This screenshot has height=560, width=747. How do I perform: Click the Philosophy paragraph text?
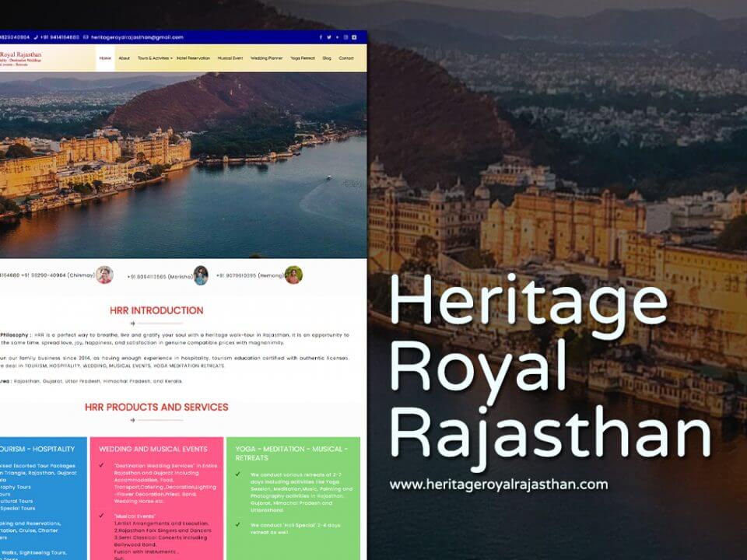(x=175, y=338)
